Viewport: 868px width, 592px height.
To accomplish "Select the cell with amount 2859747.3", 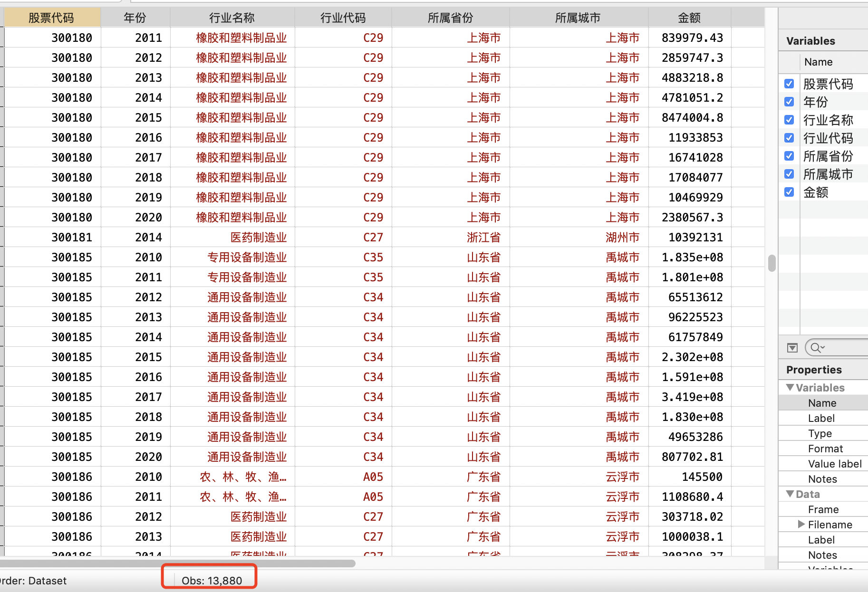I will (x=690, y=57).
